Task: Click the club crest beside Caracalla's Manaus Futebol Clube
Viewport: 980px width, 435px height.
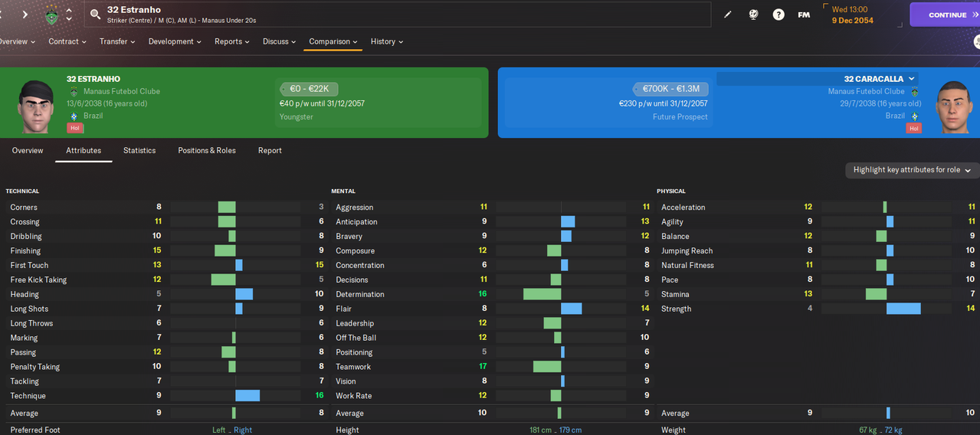Action: (x=913, y=92)
